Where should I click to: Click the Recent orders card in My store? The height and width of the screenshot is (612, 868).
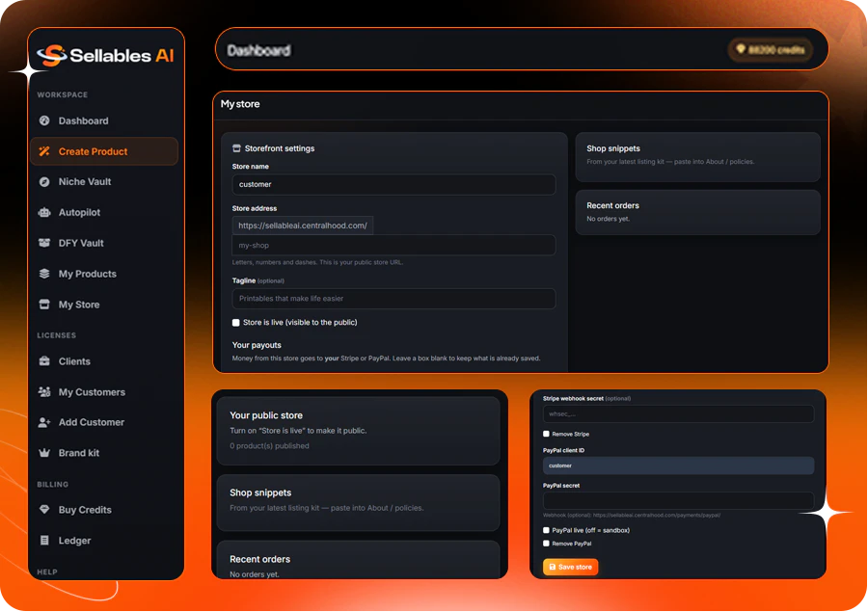click(x=697, y=212)
